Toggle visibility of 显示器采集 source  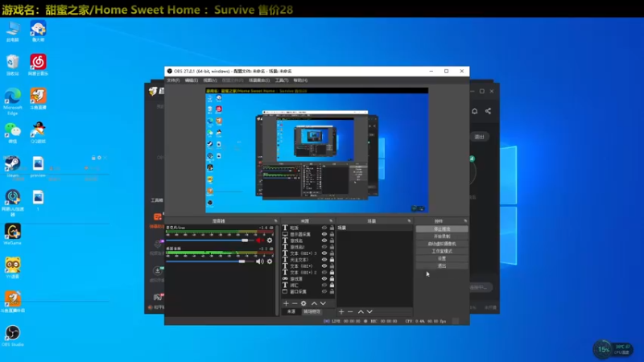point(324,234)
